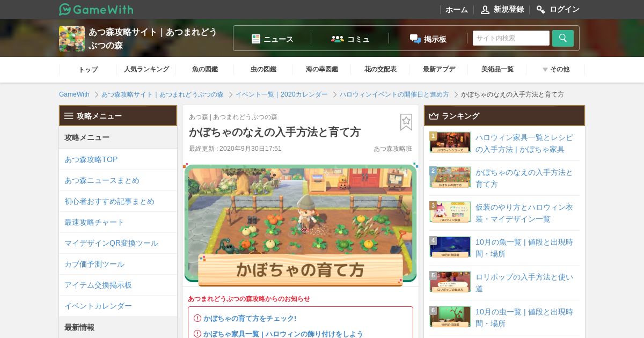This screenshot has width=644, height=338.
Task: Open マイデザインQR変換ツール in sidebar
Action: click(x=118, y=243)
